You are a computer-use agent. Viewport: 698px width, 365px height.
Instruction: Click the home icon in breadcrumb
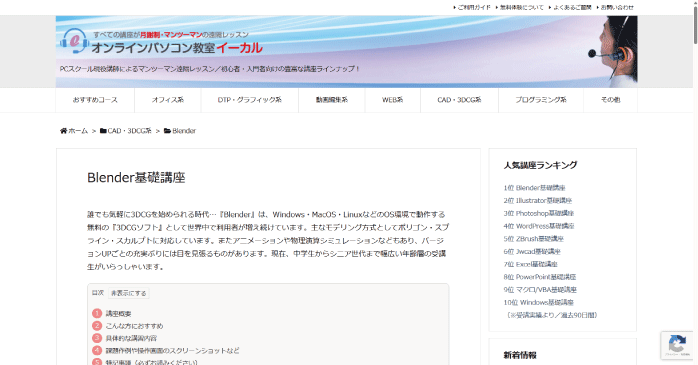point(64,131)
